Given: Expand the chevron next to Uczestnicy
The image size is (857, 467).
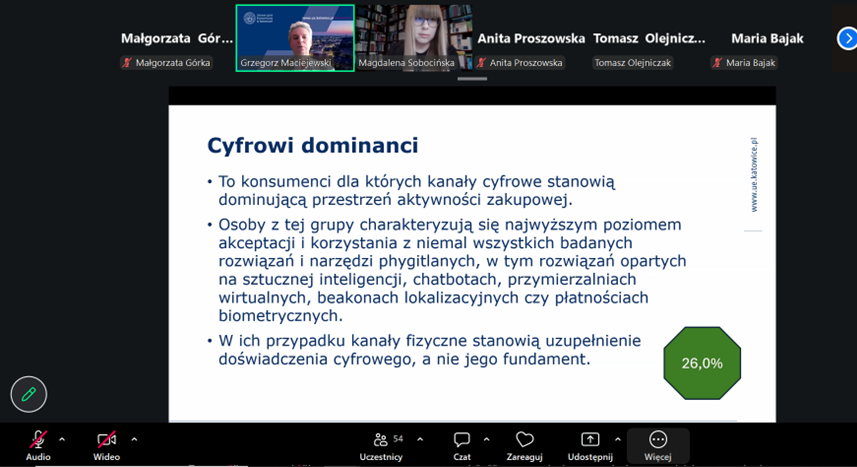Looking at the screenshot, I should click(x=420, y=439).
